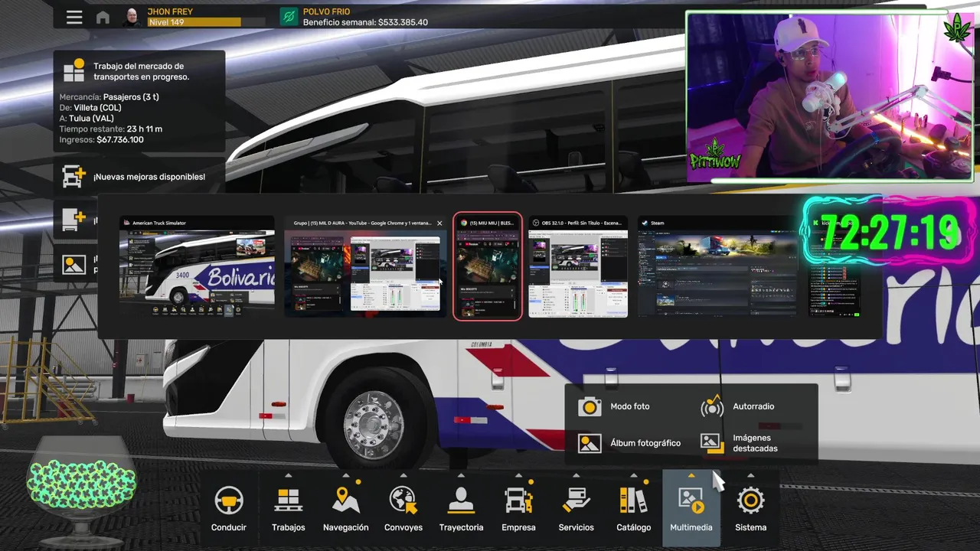Image resolution: width=980 pixels, height=551 pixels.
Task: Switch to the Steam window thumbnail
Action: coord(717,267)
